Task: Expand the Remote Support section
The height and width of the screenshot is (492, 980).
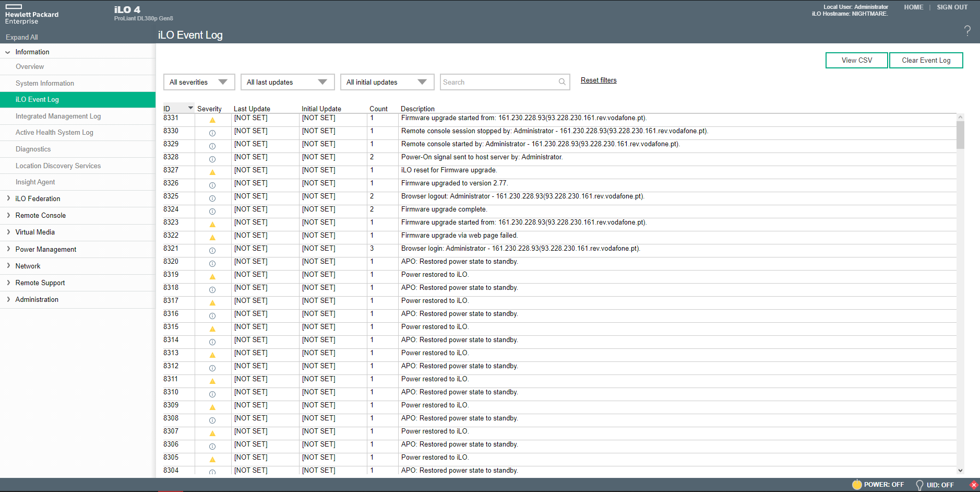Action: (8, 283)
